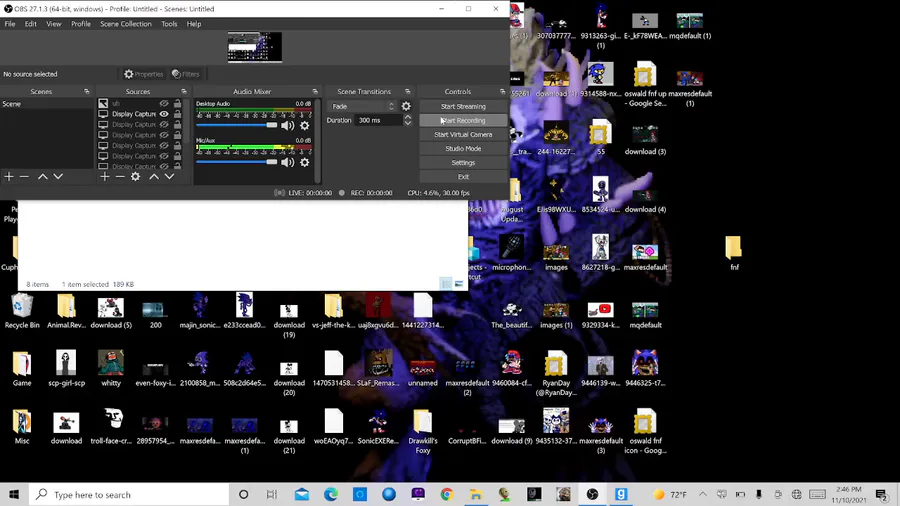Open Google Chrome from the taskbar
Screen dimensions: 900x506
click(x=447, y=495)
